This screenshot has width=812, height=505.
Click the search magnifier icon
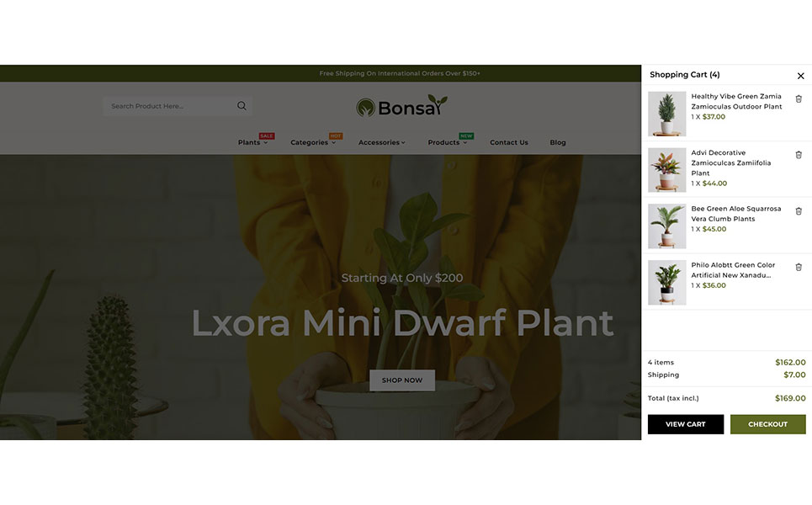pyautogui.click(x=241, y=106)
